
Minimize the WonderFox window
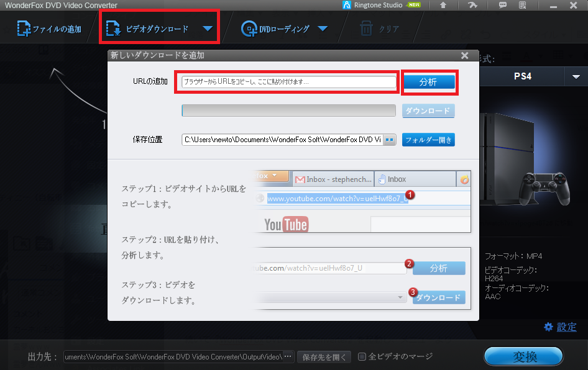pyautogui.click(x=553, y=6)
